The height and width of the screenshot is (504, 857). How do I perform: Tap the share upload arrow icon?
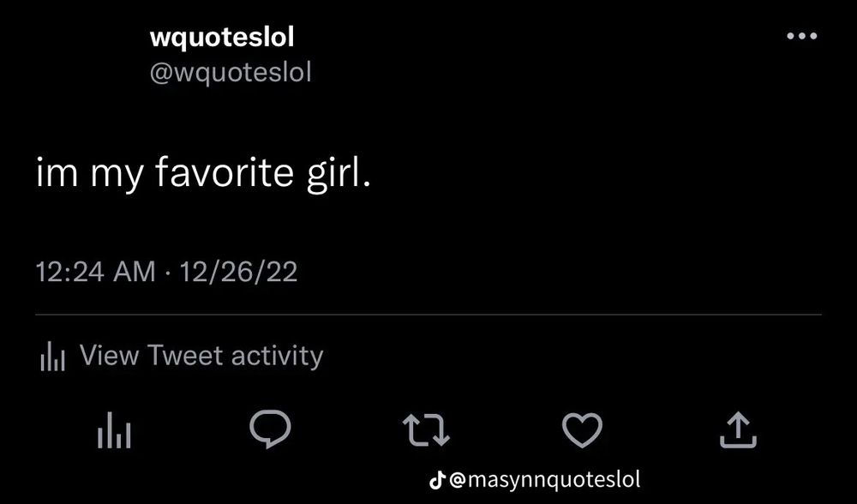click(738, 429)
